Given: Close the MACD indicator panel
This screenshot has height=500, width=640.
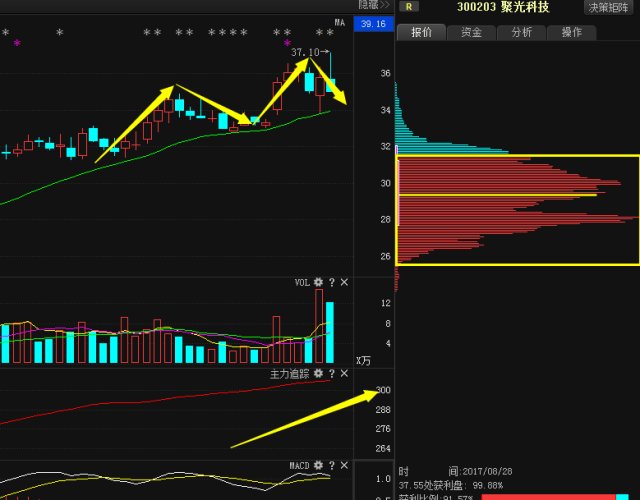Looking at the screenshot, I should coord(344,465).
